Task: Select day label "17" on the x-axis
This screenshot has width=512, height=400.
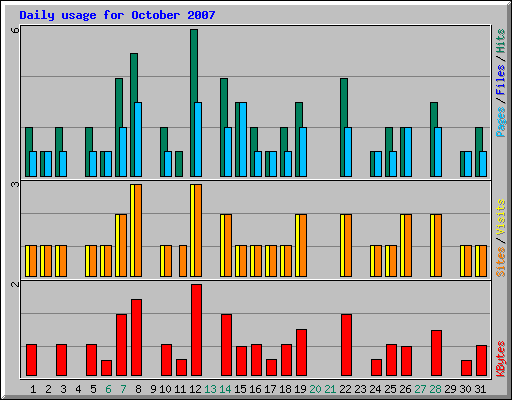Action: 270,389
